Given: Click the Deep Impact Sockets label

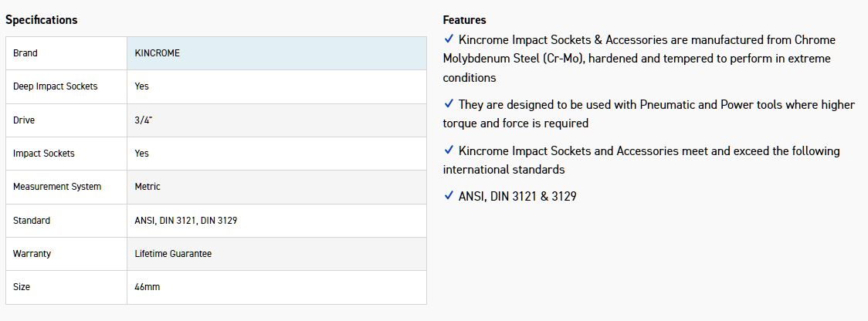Looking at the screenshot, I should tap(56, 86).
